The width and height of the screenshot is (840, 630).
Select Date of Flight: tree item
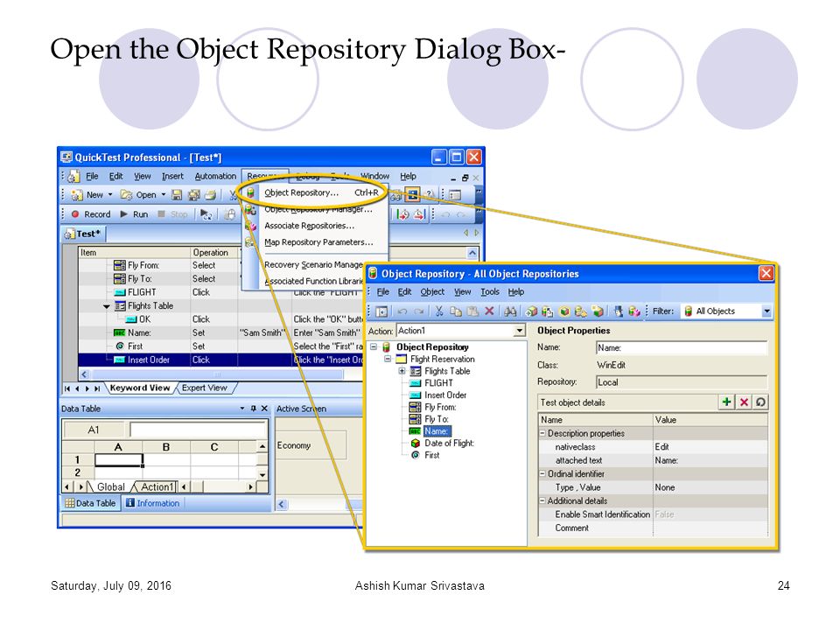(x=449, y=443)
